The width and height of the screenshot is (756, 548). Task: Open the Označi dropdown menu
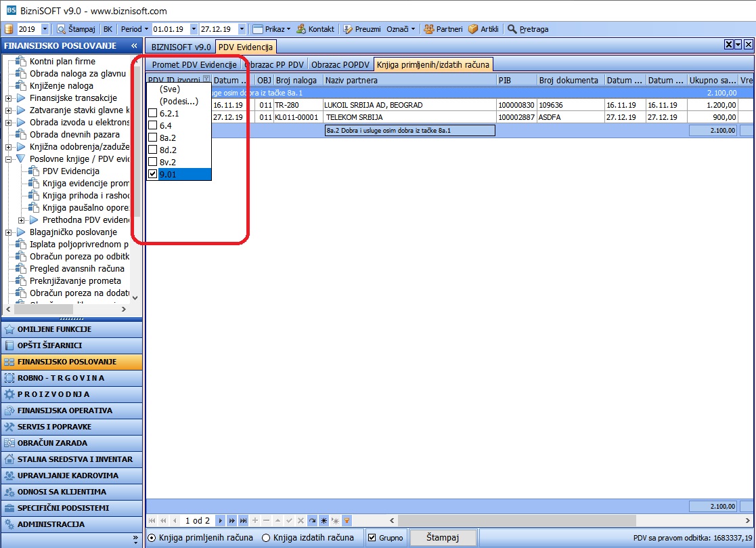(x=401, y=29)
